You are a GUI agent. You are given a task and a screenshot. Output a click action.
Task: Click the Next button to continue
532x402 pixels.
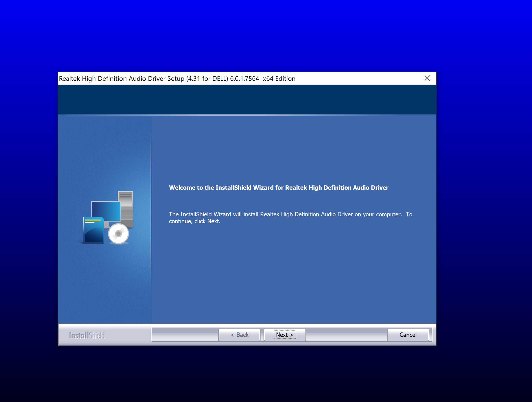pyautogui.click(x=284, y=335)
